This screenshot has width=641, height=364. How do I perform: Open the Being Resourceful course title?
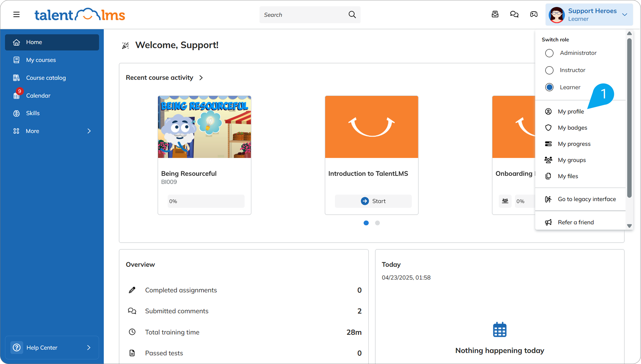(189, 173)
